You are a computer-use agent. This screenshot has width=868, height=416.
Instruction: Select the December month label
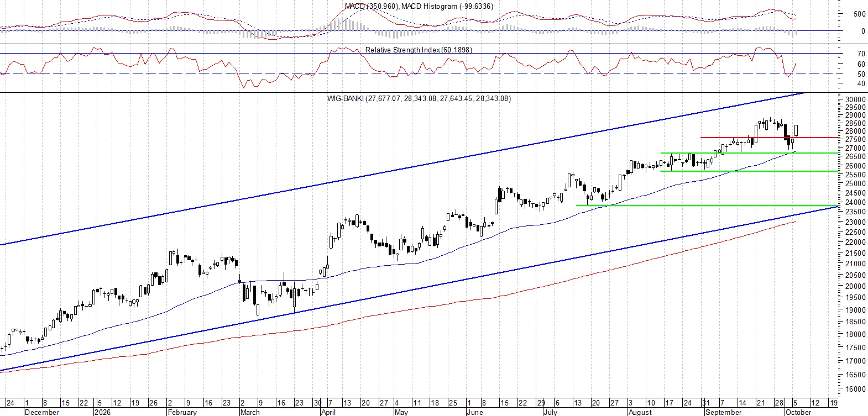coord(42,412)
